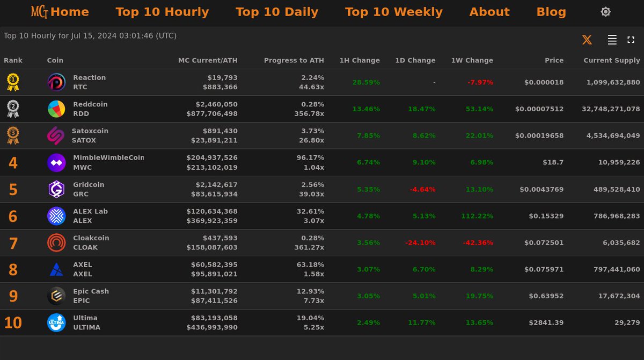
Task: Open the ALEX Lab name link
Action: [91, 211]
